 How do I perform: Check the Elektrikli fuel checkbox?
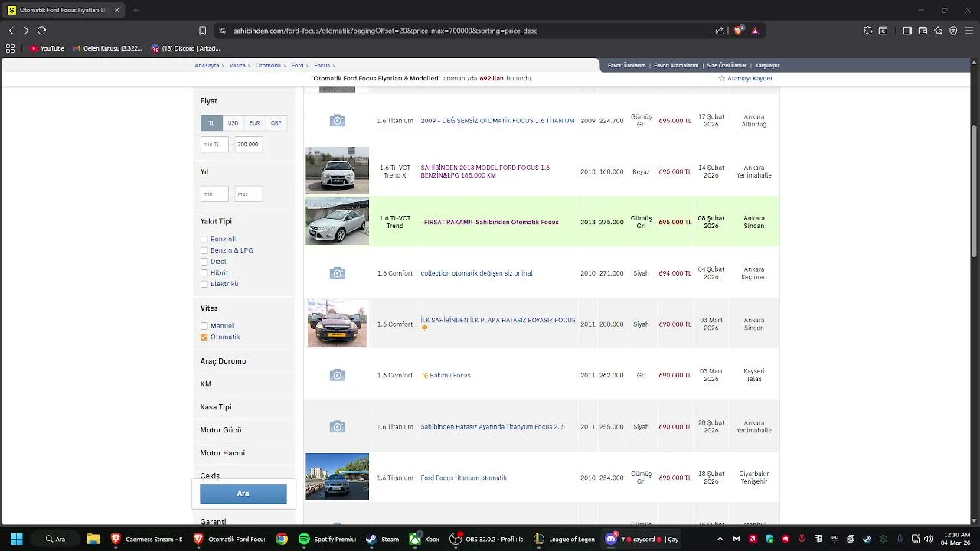click(204, 284)
